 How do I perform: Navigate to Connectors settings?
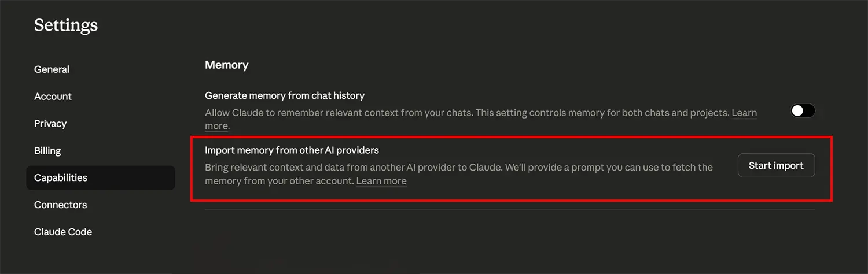tap(60, 205)
